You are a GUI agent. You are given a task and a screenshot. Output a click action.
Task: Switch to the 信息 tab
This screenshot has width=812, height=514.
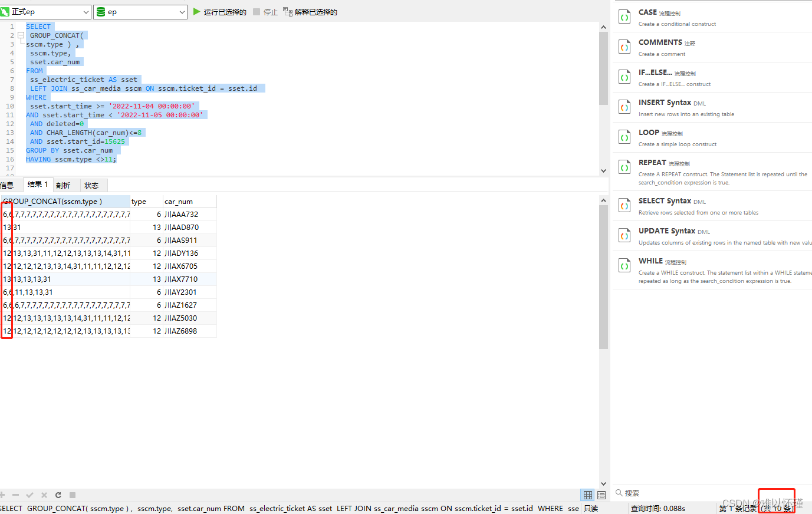pos(7,185)
